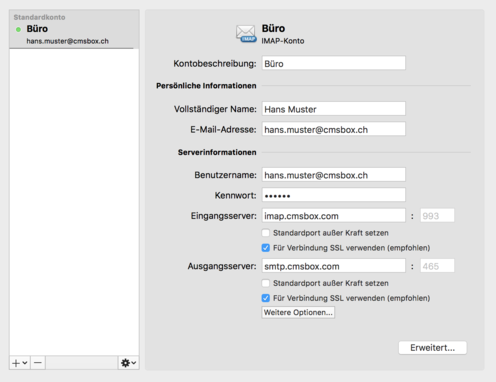Screen dimensions: 496x382
Task: Click the IMAP envelope account icon
Action: (x=246, y=34)
